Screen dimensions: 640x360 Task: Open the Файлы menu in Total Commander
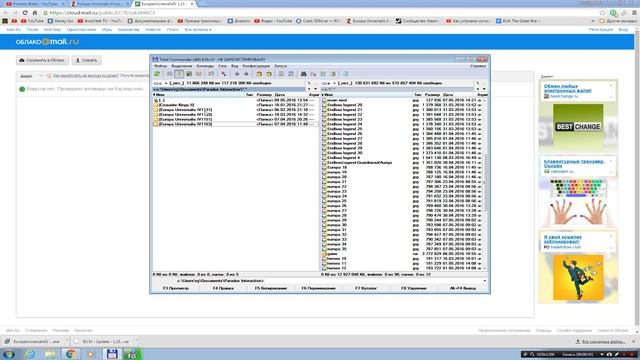click(160, 66)
